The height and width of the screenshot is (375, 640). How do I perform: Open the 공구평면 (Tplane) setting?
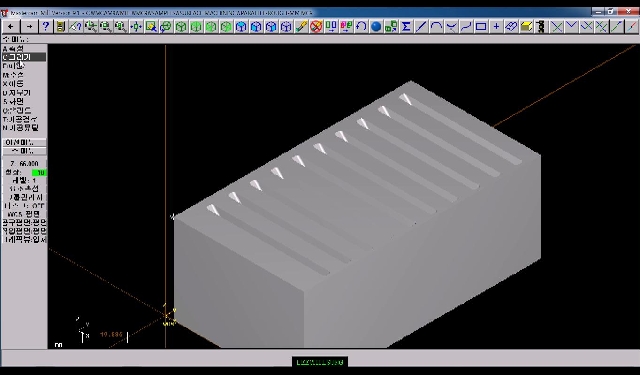point(24,222)
